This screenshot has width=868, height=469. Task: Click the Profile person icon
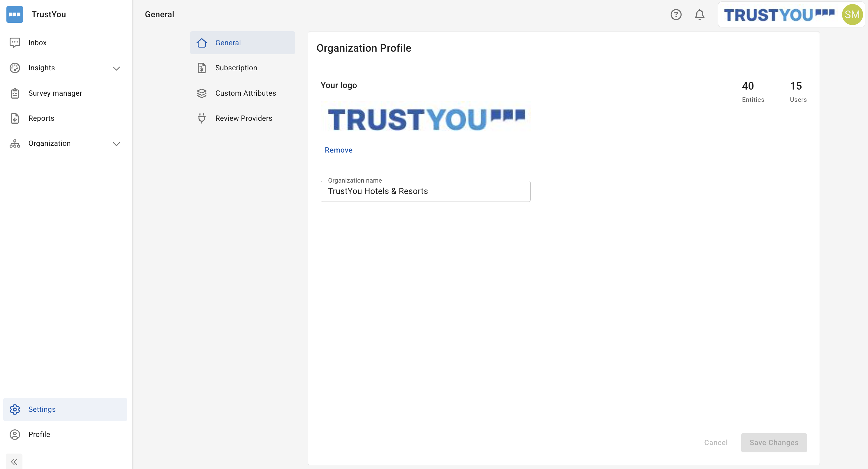[x=15, y=435]
